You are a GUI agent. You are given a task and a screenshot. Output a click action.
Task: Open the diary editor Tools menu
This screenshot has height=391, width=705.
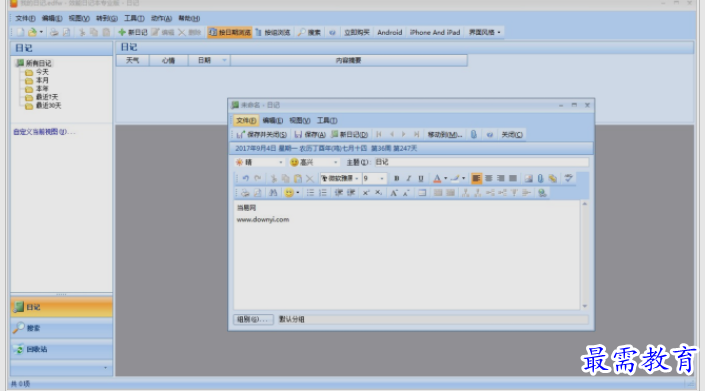tap(327, 120)
